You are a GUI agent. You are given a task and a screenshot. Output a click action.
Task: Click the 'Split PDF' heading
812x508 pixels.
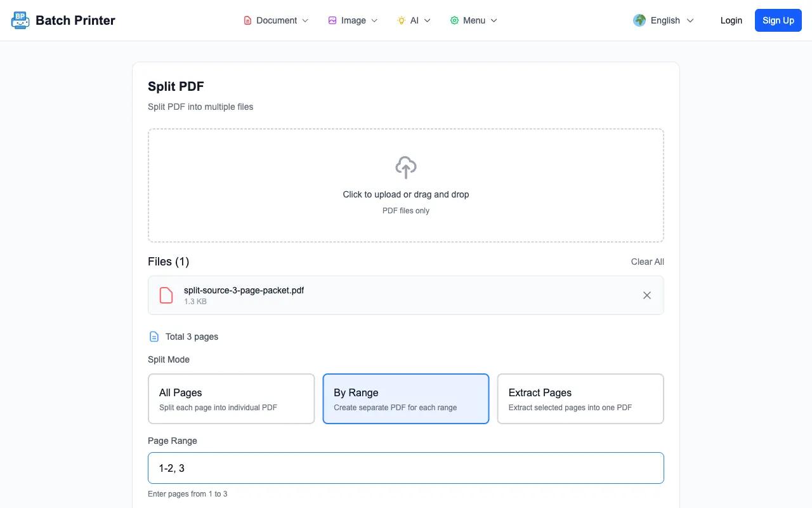coord(176,86)
